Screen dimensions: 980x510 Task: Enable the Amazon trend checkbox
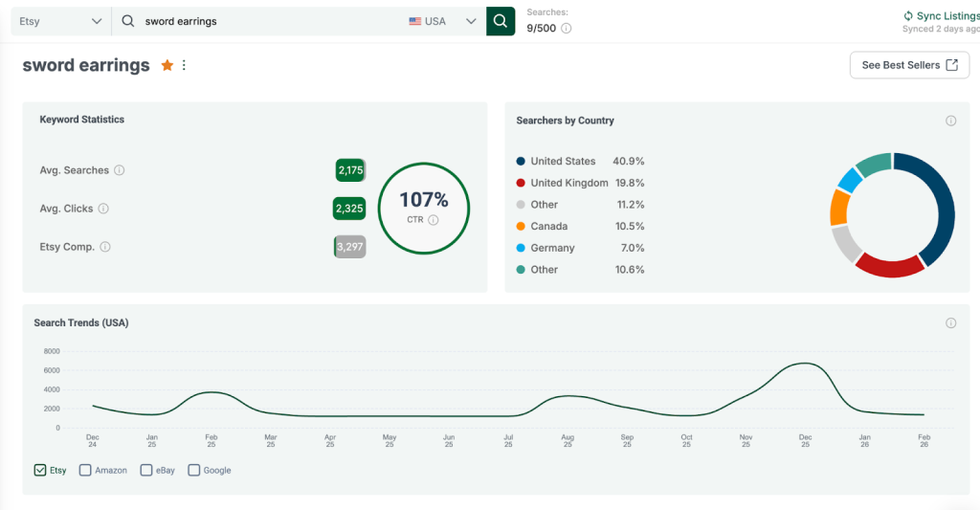[x=85, y=470]
